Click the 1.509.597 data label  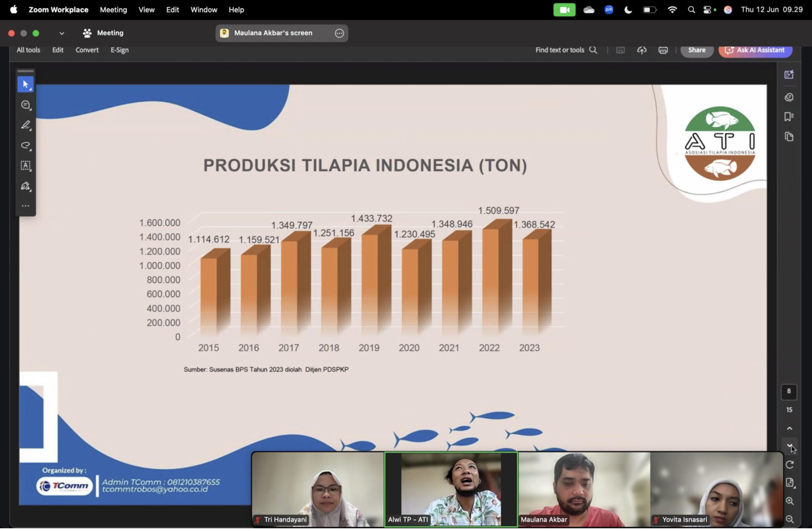point(499,210)
